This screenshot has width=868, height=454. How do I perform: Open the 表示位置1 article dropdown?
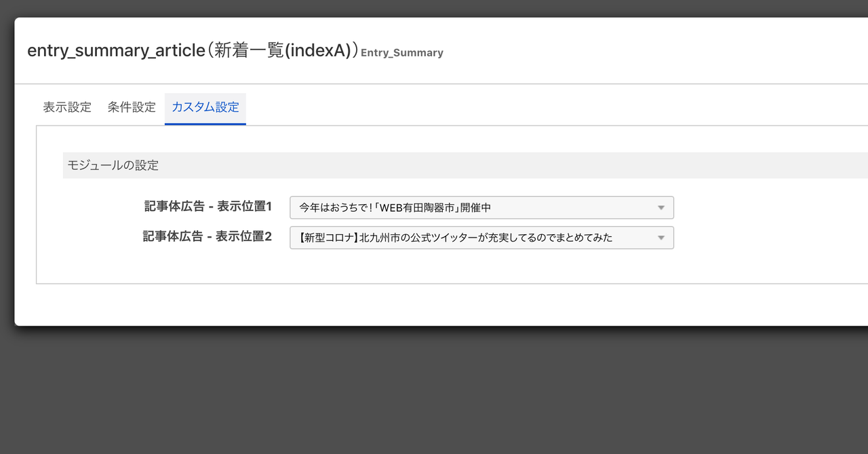coord(481,208)
